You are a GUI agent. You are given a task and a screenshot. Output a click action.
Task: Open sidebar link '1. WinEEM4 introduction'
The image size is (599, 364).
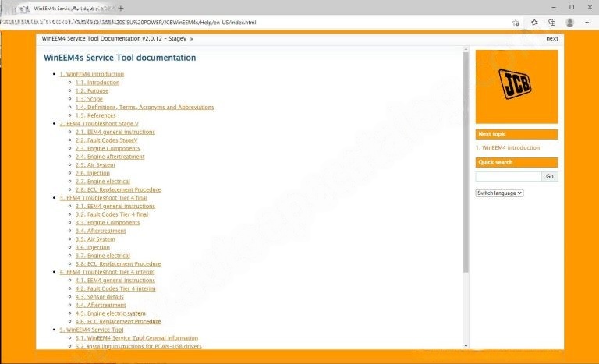(508, 148)
